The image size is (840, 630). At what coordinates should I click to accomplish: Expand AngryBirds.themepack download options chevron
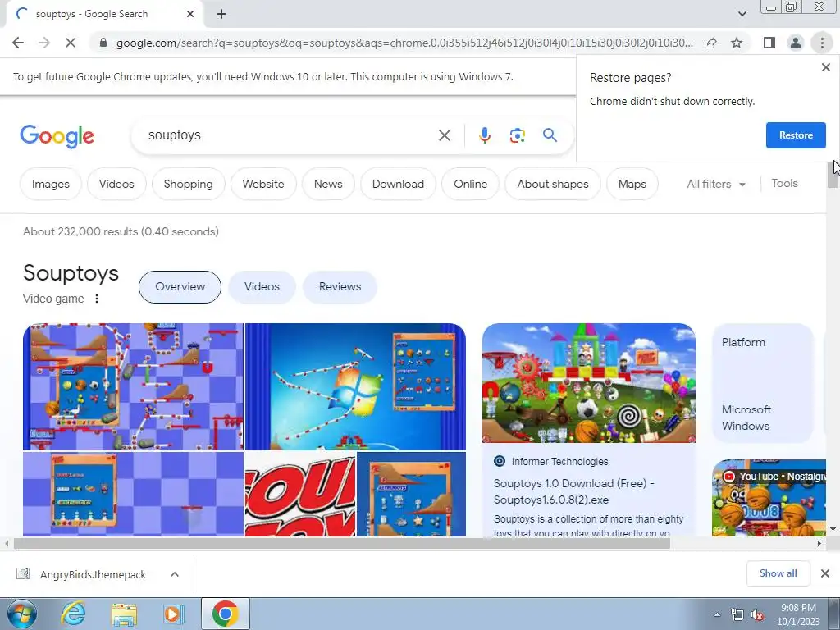175,574
